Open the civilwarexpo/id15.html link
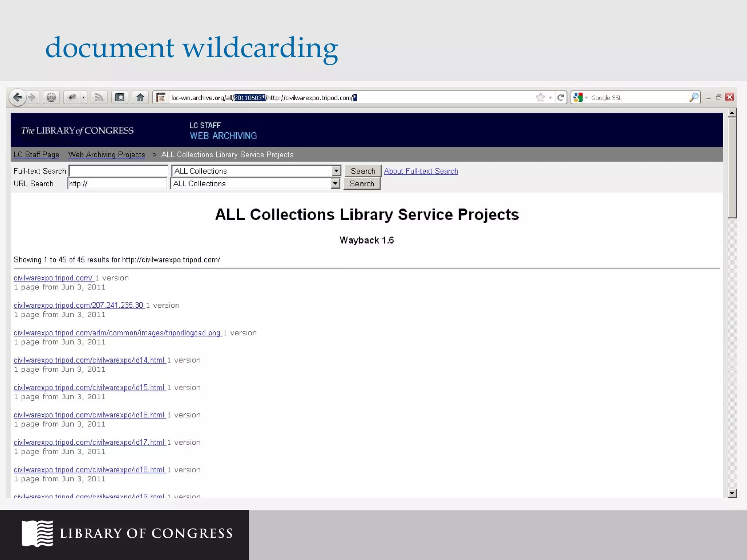The image size is (747, 560). coord(89,387)
